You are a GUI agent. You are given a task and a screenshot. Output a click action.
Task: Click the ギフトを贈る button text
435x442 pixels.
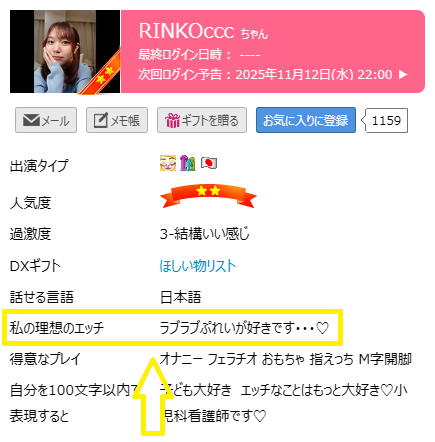tap(210, 121)
